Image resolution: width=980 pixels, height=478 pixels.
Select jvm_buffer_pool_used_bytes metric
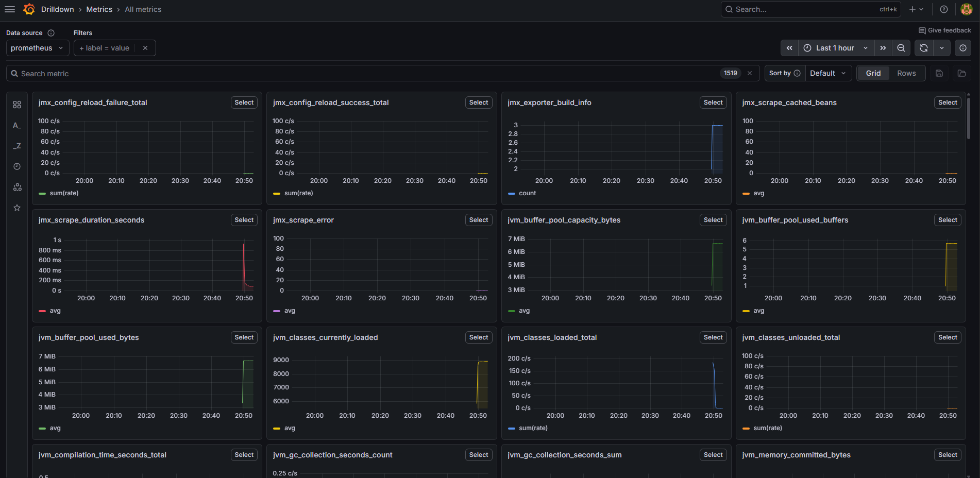(244, 337)
